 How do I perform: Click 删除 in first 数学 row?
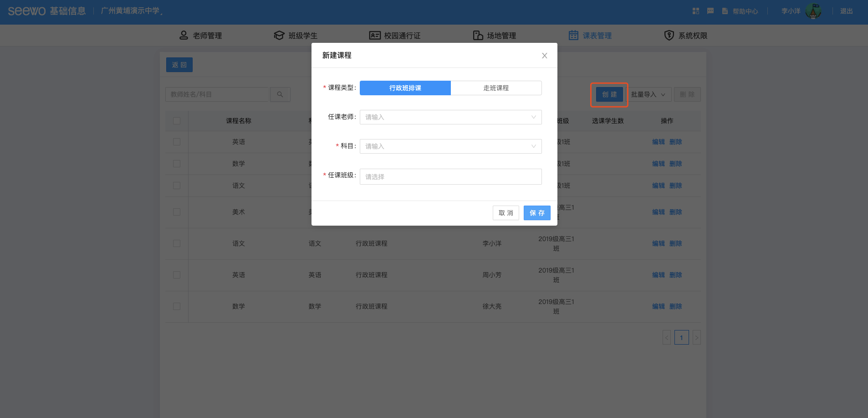click(676, 164)
